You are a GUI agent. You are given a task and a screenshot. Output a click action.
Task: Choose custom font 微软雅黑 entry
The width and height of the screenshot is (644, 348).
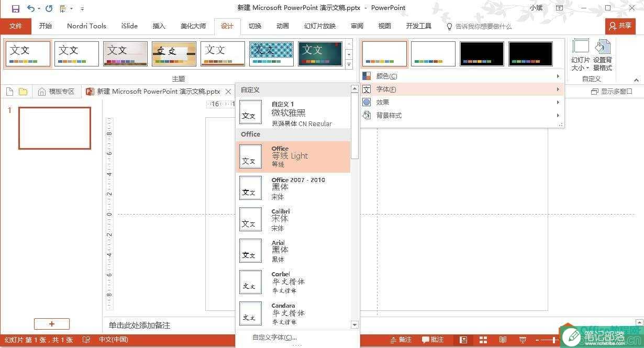293,113
